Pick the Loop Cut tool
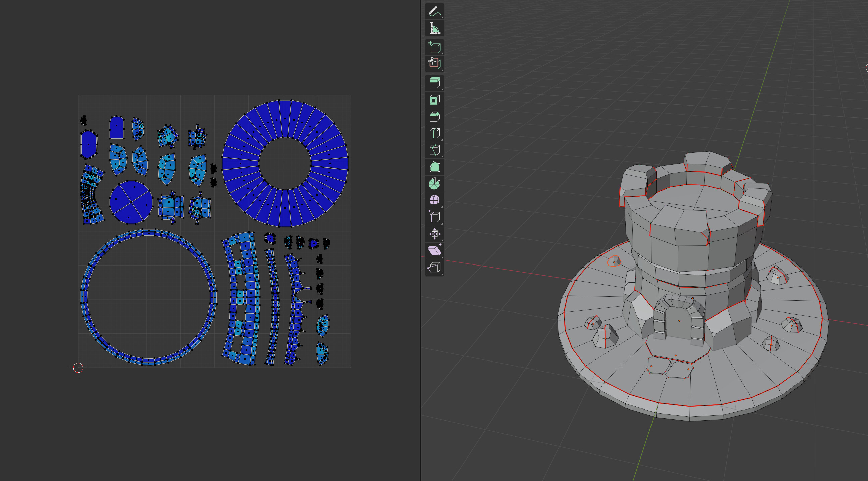The image size is (868, 481). click(x=434, y=134)
